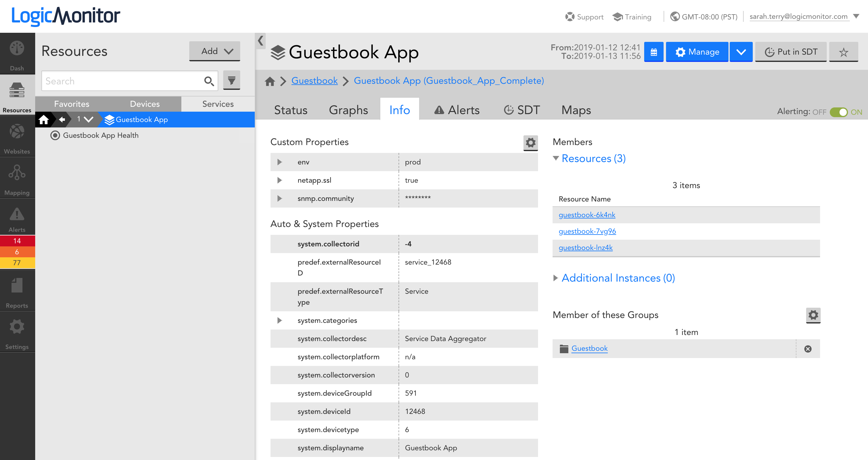Open guestbook-6k4nk resource link
The width and height of the screenshot is (868, 460).
587,215
